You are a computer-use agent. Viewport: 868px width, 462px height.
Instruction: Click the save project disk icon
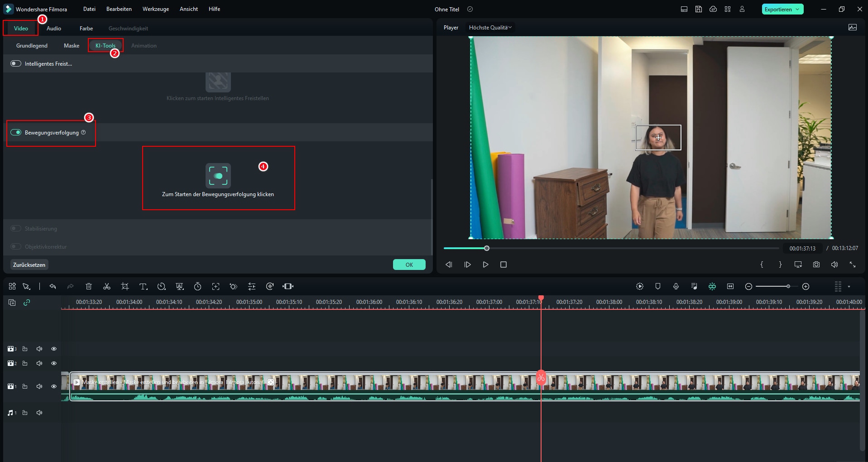click(x=699, y=9)
